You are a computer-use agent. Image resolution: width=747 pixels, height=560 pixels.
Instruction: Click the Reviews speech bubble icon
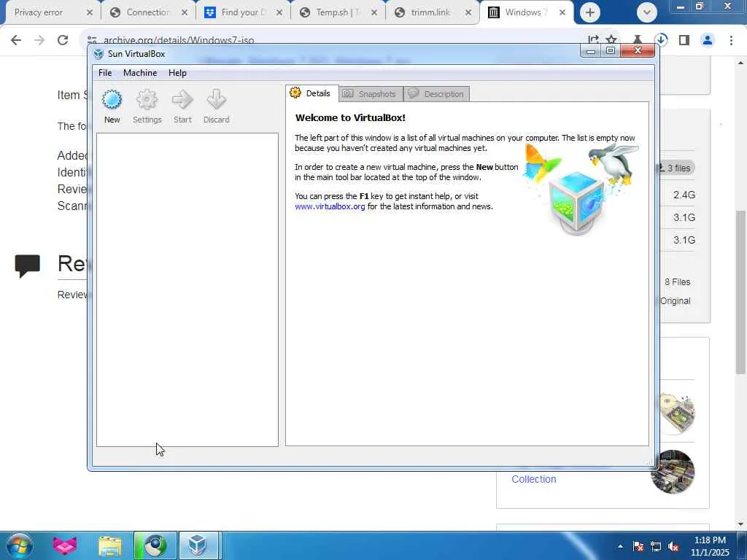coord(27,265)
